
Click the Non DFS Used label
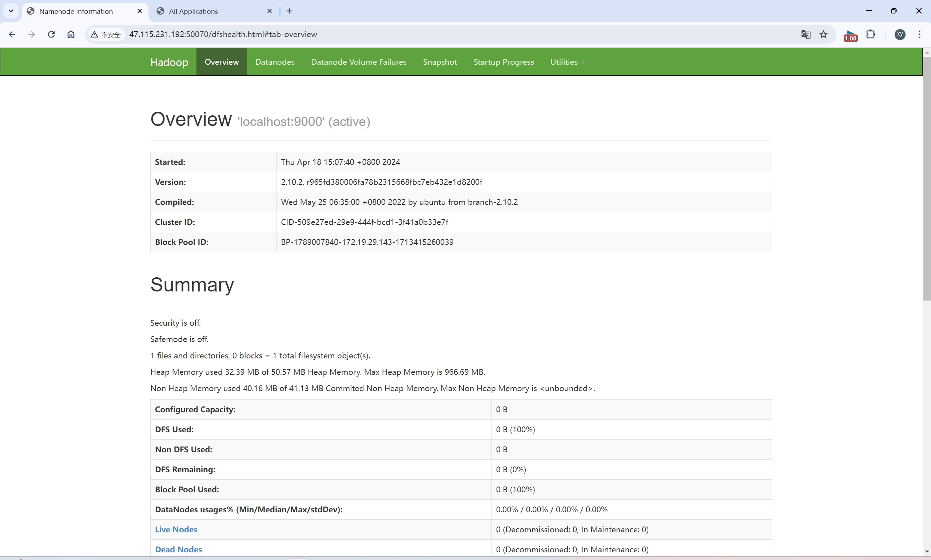pyautogui.click(x=183, y=449)
